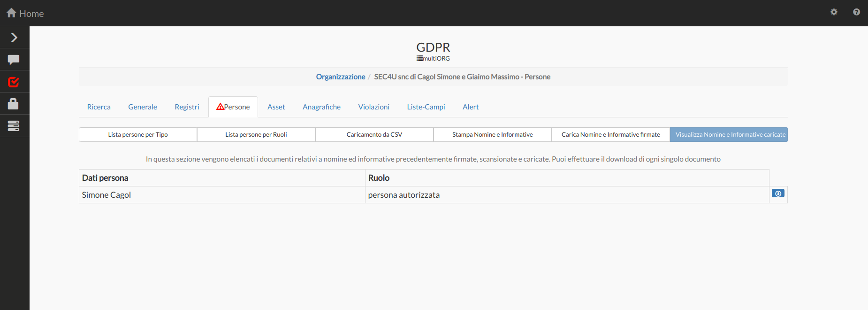Expand the sidebar with the chevron arrow

click(14, 38)
